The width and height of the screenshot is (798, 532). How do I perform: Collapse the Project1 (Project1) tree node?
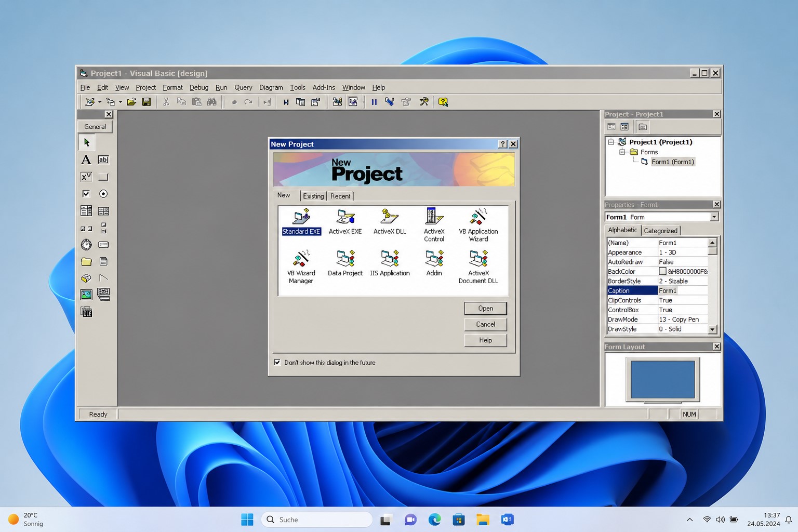coord(611,142)
